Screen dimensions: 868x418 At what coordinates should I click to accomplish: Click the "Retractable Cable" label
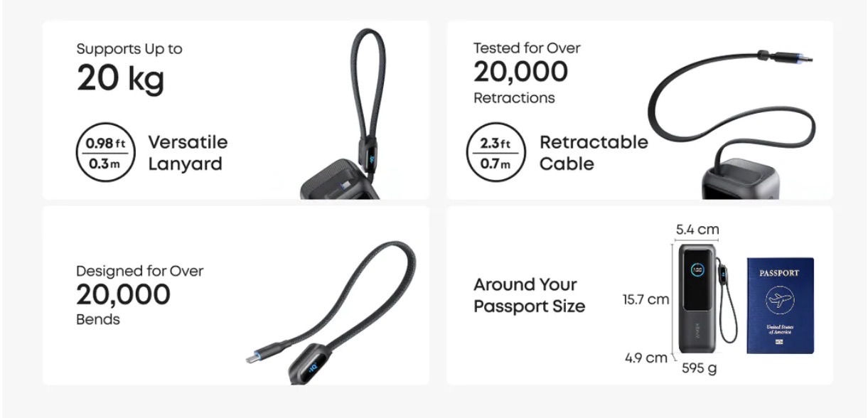coord(594,153)
